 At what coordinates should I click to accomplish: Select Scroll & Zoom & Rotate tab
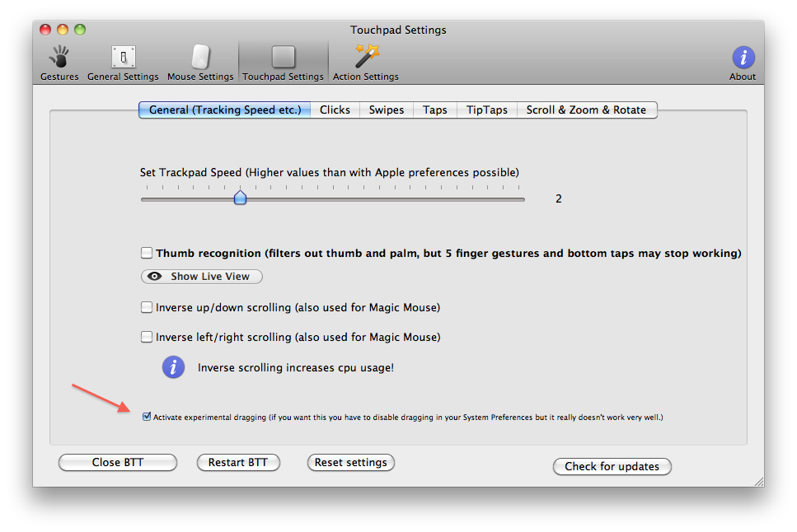click(x=586, y=110)
